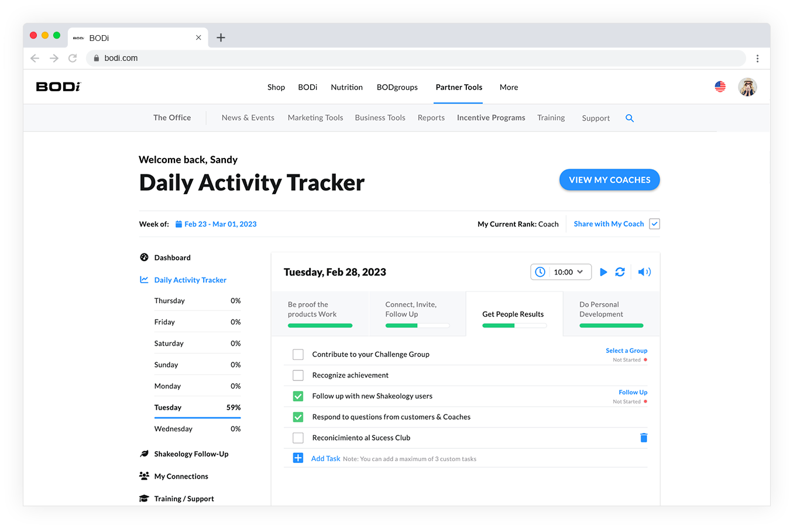This screenshot has width=797, height=532.
Task: Open the user profile avatar
Action: [747, 87]
